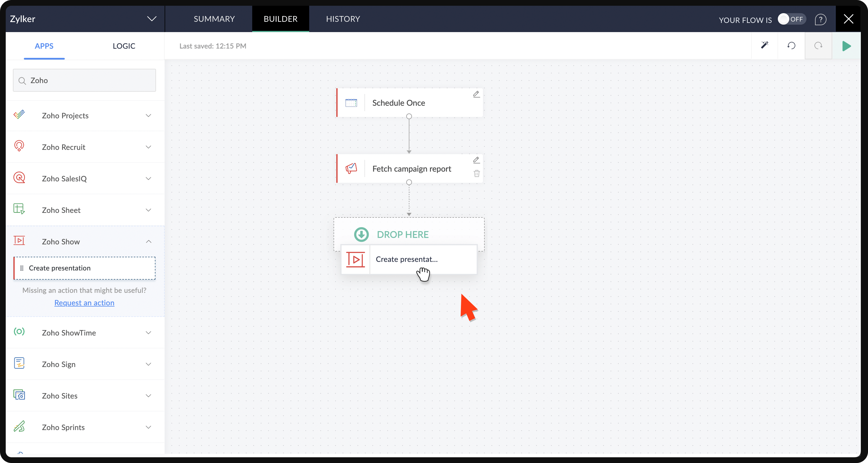Select the Create presentation action item
The image size is (868, 463).
click(84, 268)
